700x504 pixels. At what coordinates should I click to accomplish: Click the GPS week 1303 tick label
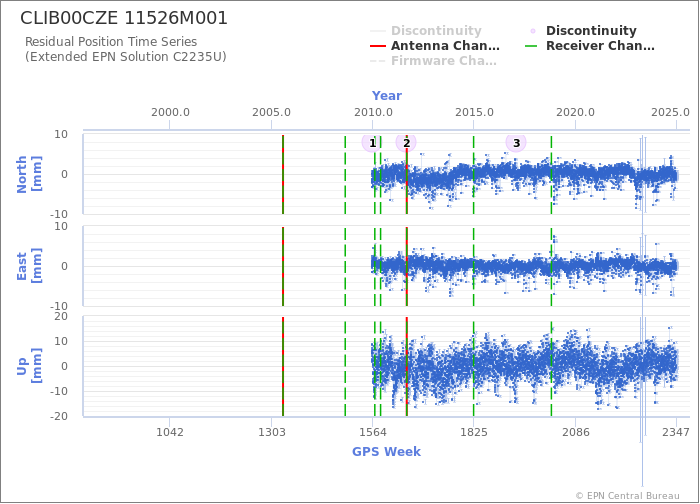[271, 432]
